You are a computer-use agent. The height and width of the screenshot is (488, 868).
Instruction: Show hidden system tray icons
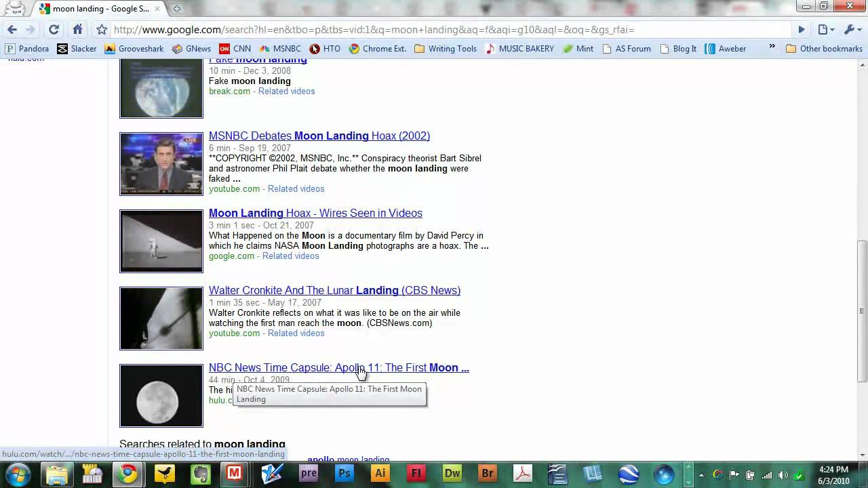point(701,474)
